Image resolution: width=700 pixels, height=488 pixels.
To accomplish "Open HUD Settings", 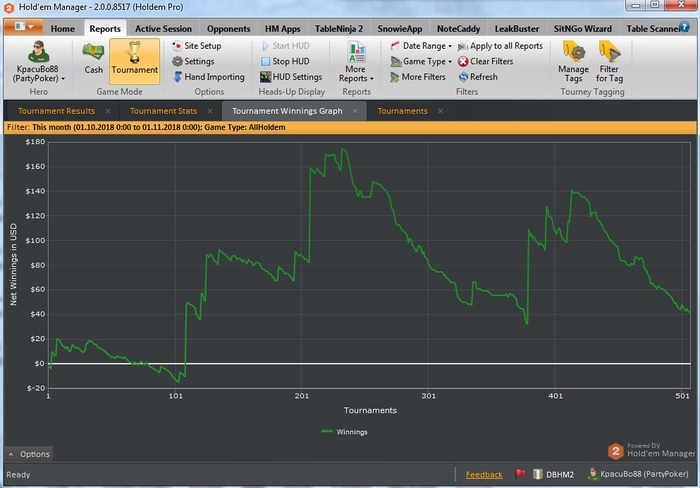I will pos(291,77).
